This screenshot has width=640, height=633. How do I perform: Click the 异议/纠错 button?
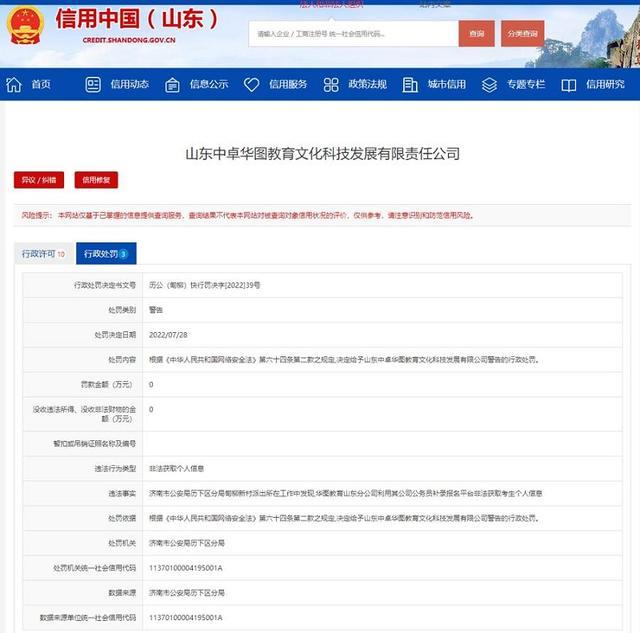[39, 180]
